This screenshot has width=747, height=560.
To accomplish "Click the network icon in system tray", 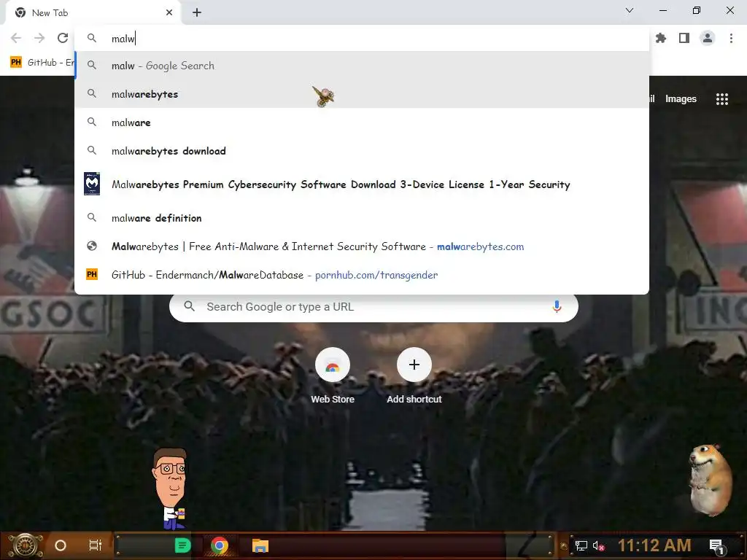I will pyautogui.click(x=581, y=545).
